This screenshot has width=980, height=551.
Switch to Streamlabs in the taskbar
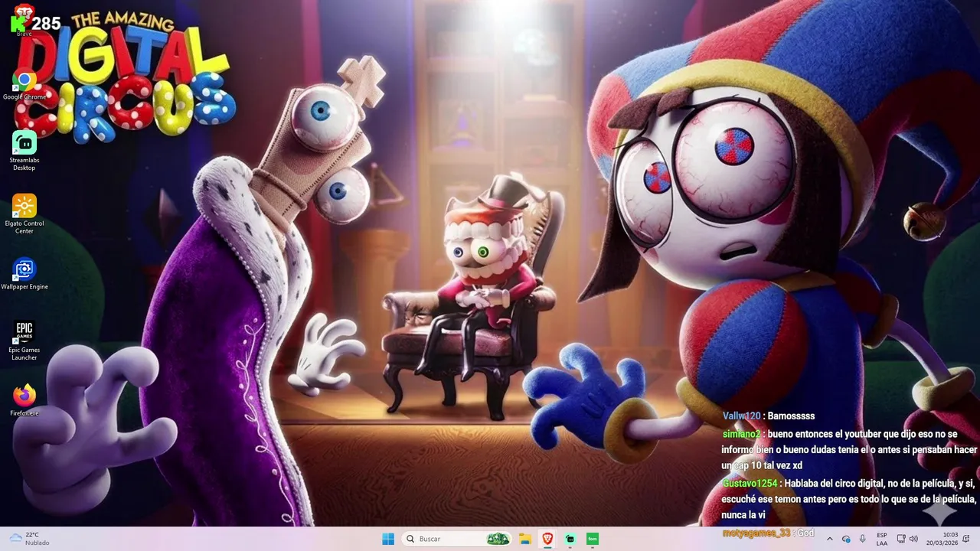(570, 539)
